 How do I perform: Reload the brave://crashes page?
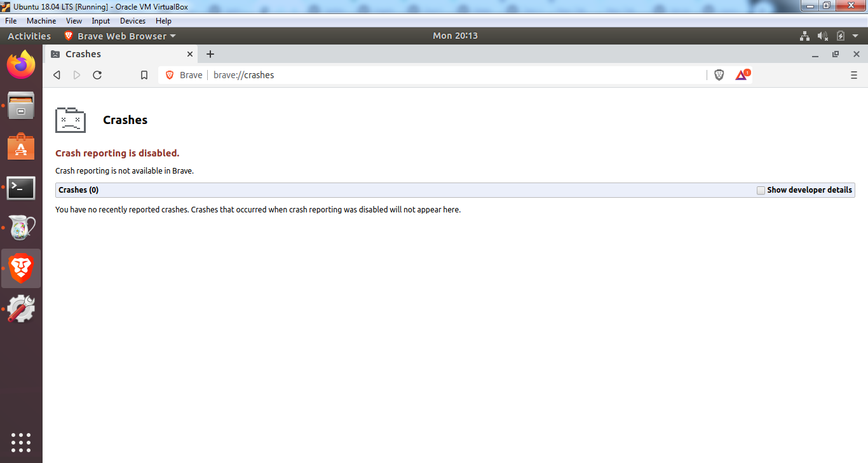97,75
